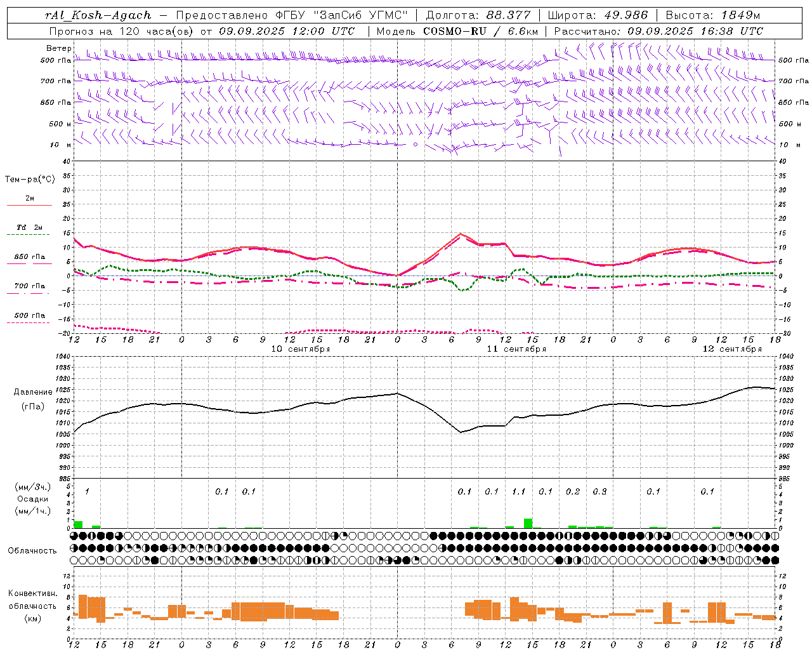Click the Осадки precipitation label
This screenshot has width=812, height=650.
pyautogui.click(x=32, y=499)
